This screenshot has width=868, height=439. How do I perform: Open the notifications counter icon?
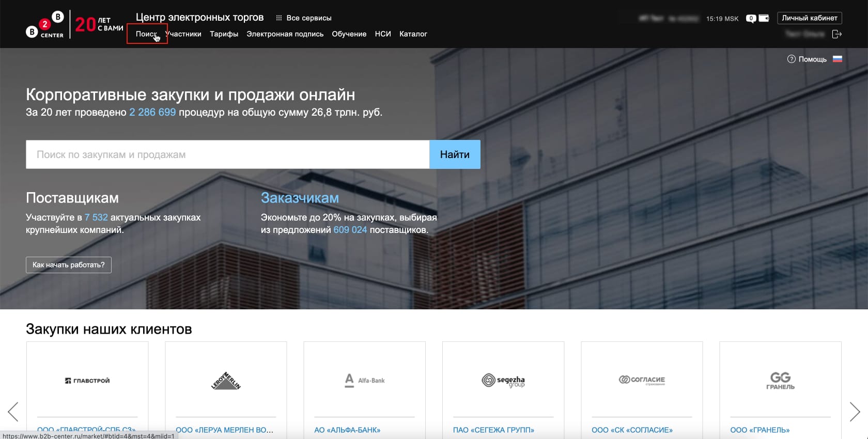click(x=751, y=19)
